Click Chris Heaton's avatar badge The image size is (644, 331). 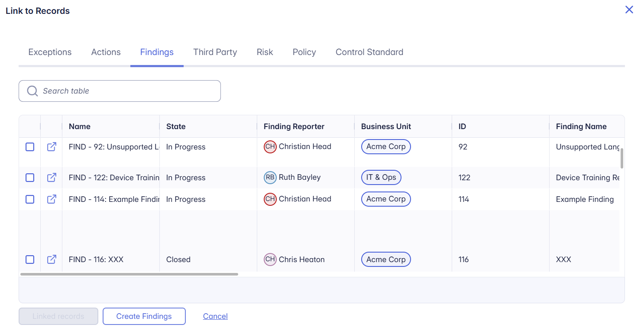pyautogui.click(x=270, y=259)
